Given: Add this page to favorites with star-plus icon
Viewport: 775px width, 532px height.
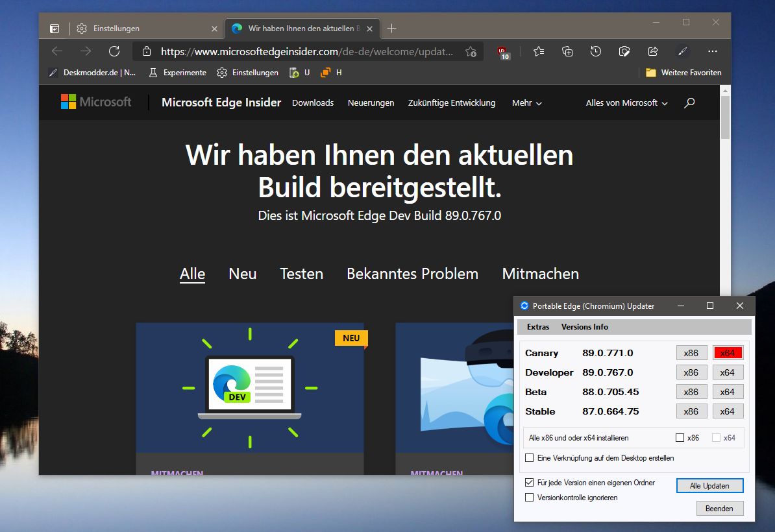Looking at the screenshot, I should [x=471, y=51].
